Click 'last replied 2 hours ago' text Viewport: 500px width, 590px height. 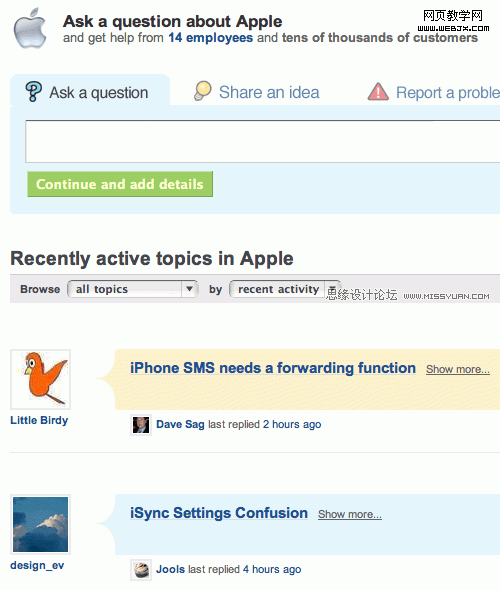coord(265,424)
